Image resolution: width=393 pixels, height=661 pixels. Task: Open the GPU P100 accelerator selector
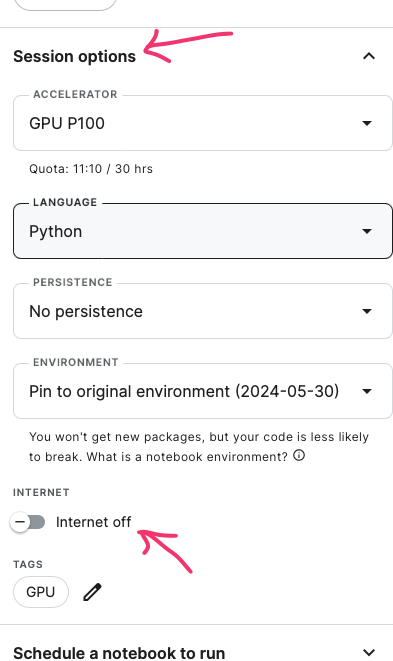[203, 123]
